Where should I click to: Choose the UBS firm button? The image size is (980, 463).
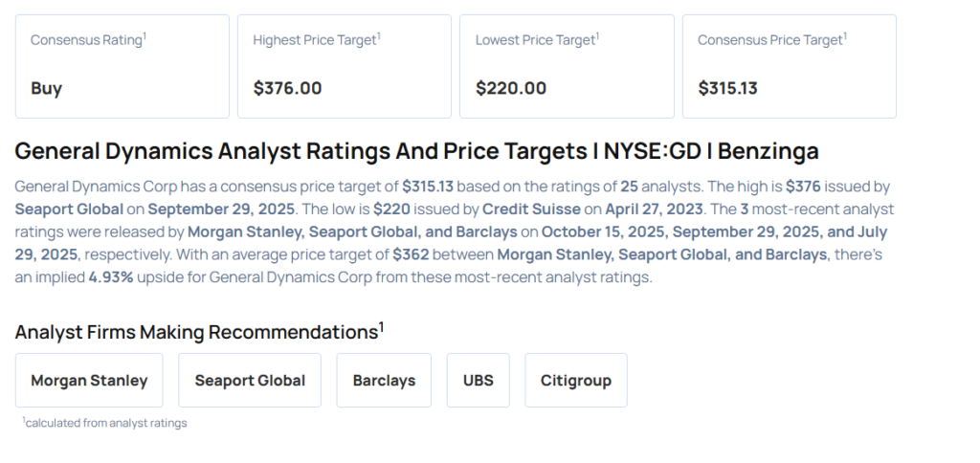pos(478,380)
